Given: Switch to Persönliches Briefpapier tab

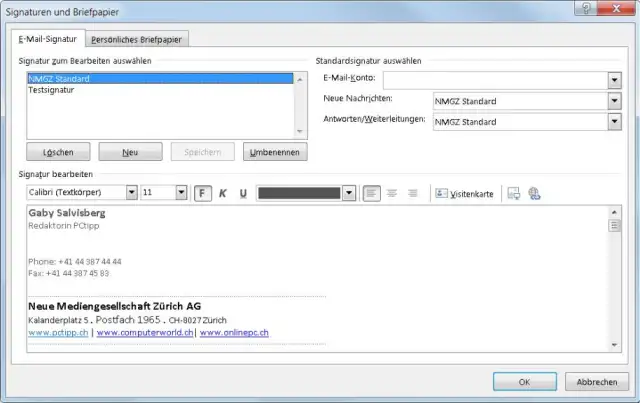Looking at the screenshot, I should [x=136, y=40].
